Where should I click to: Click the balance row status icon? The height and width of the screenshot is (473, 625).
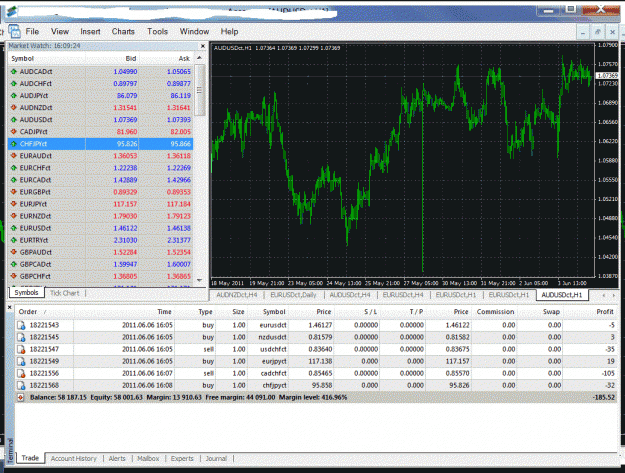tap(21, 397)
